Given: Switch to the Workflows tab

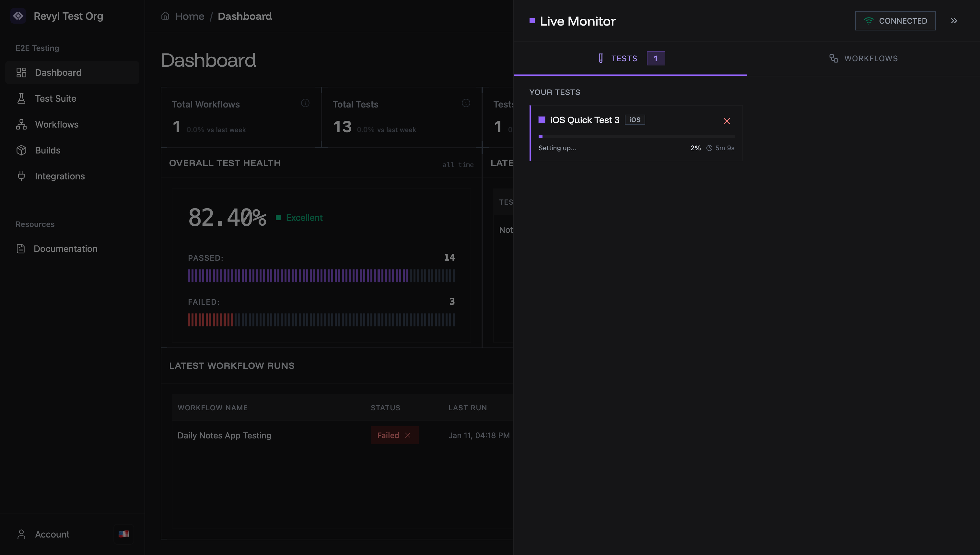Looking at the screenshot, I should (863, 58).
